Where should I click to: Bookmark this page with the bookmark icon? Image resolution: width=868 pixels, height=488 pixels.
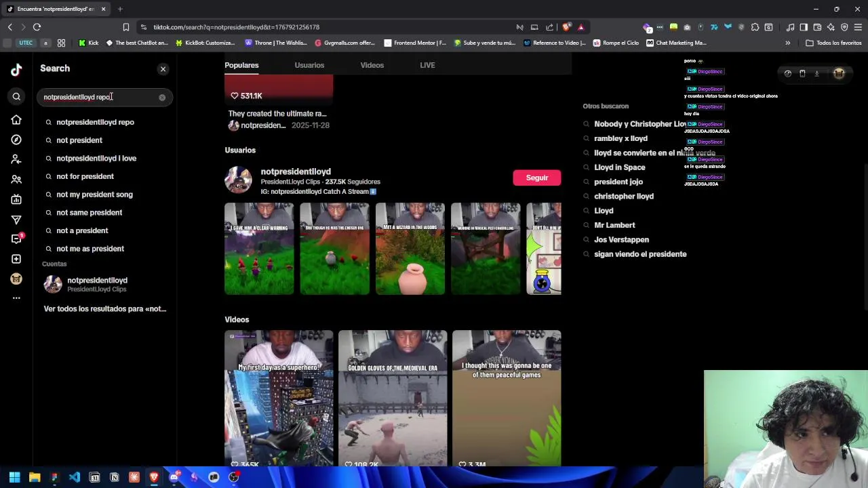click(x=125, y=27)
